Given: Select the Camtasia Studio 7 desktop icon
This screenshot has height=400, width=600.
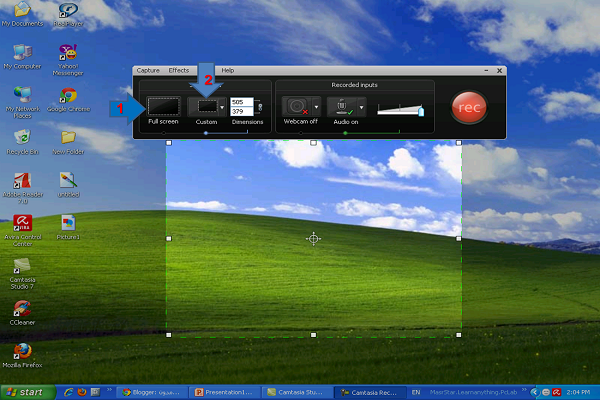Looking at the screenshot, I should [x=23, y=274].
